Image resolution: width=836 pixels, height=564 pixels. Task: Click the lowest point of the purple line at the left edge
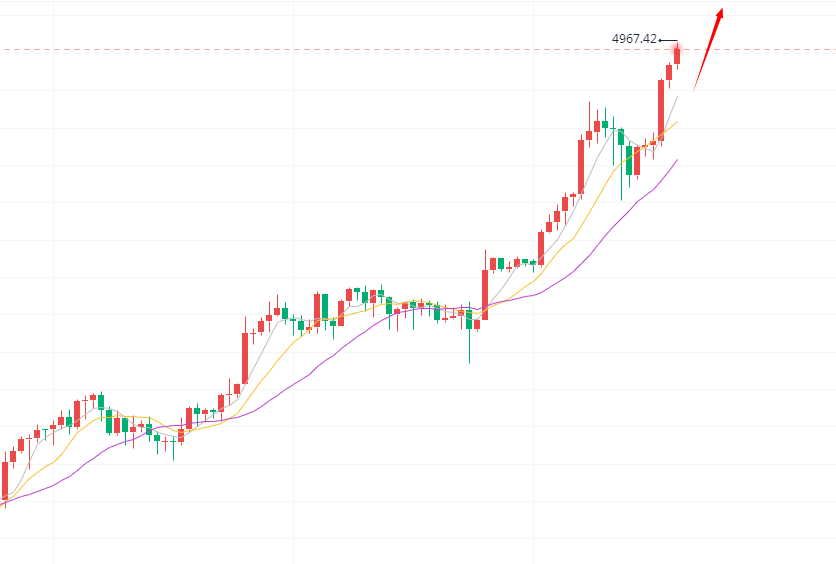3,503
